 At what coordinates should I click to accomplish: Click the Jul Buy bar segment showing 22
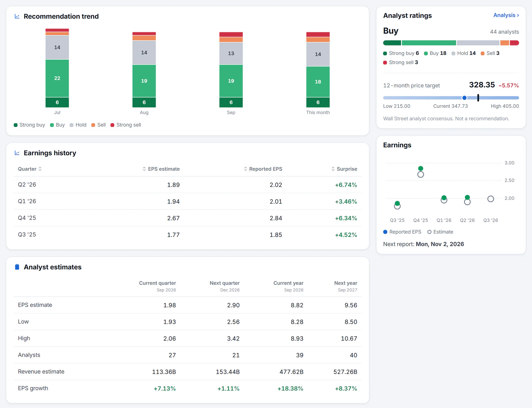(57, 78)
